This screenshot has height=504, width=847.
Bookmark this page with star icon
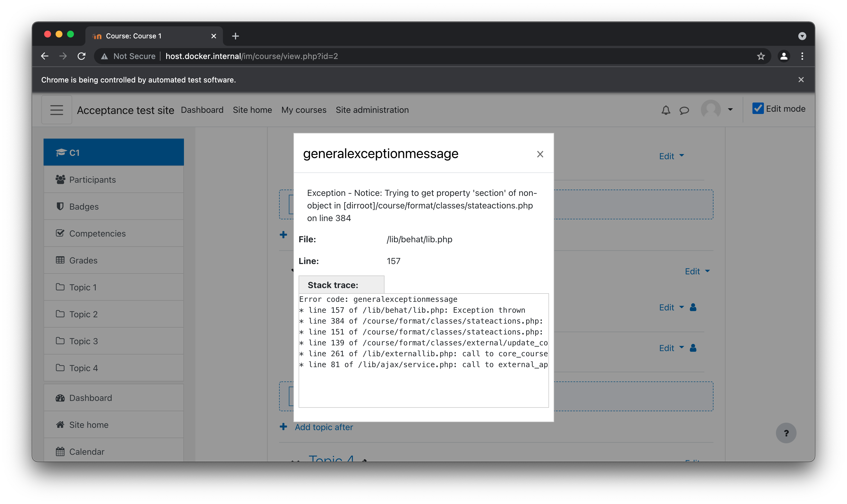(761, 56)
